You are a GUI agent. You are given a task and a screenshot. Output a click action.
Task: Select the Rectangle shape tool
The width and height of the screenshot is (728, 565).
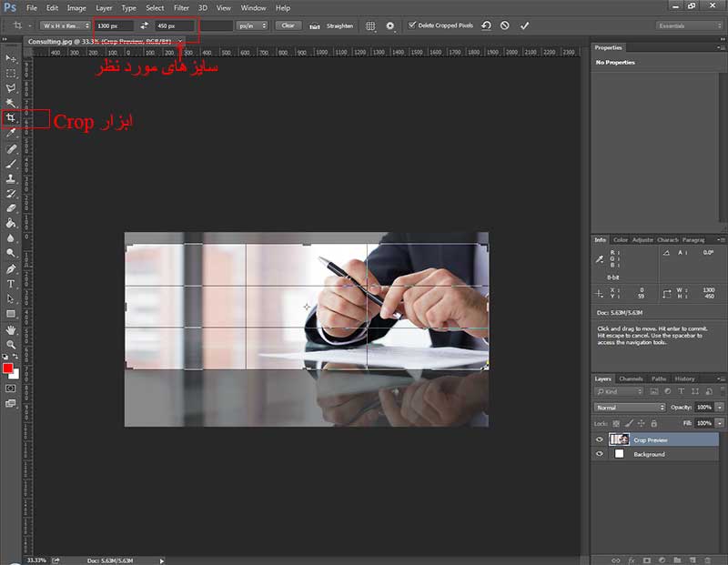(11, 314)
